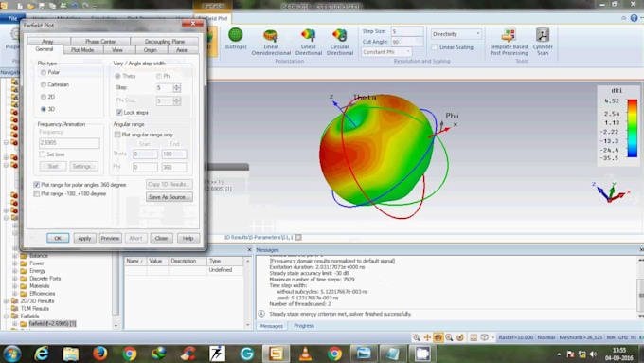Toggle the Set time checkbox
This screenshot has height=363, width=644.
pyautogui.click(x=43, y=154)
